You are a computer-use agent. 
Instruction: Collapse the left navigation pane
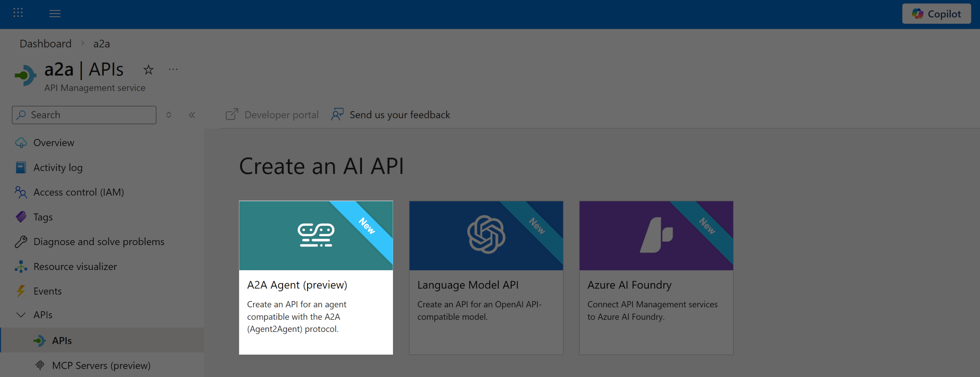coord(192,115)
